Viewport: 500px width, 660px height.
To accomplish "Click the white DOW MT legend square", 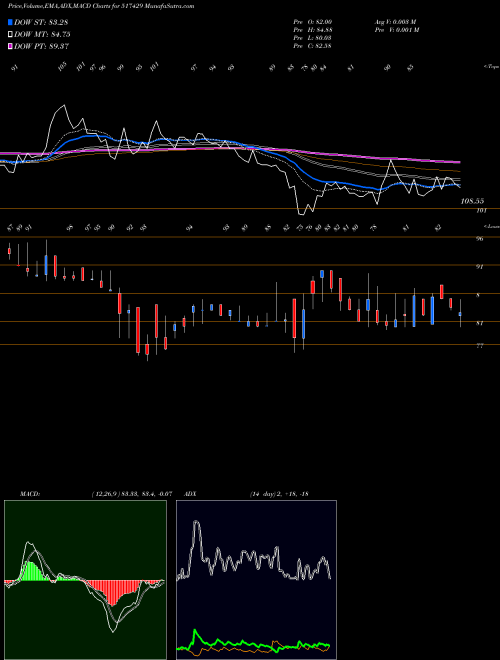I will [x=11, y=35].
